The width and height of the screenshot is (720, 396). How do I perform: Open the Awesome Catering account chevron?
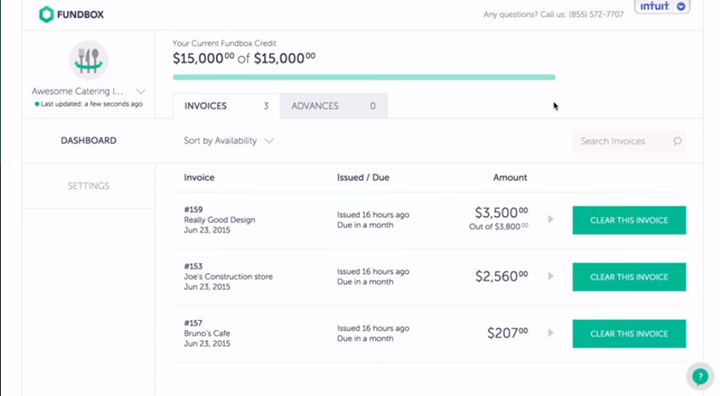[141, 91]
